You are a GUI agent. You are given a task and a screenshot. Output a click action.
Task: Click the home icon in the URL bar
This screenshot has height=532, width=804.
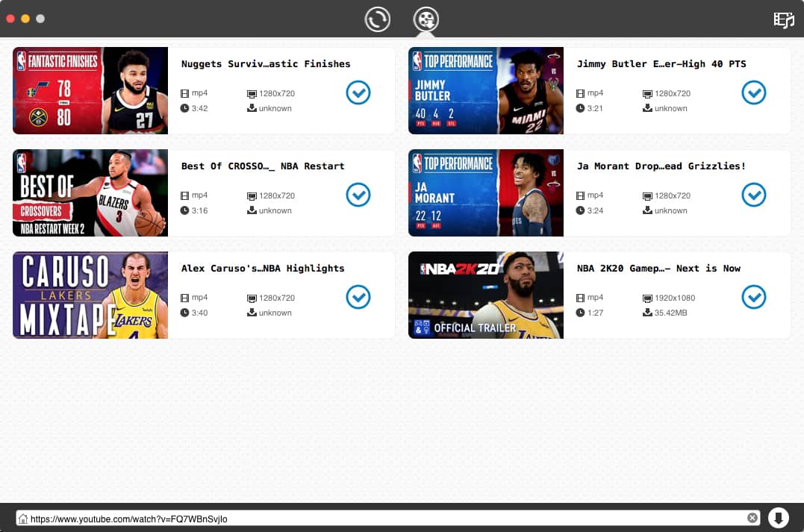(23, 519)
